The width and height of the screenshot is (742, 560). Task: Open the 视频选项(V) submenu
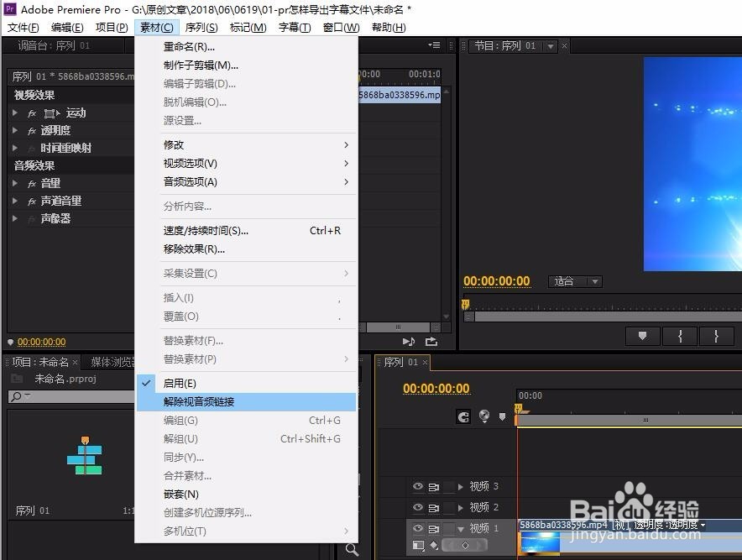[246, 164]
